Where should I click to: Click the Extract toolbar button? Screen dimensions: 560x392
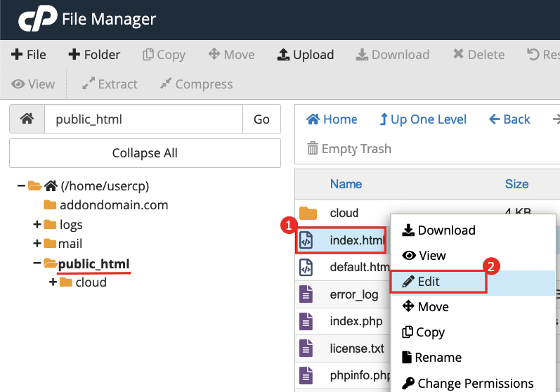click(110, 84)
